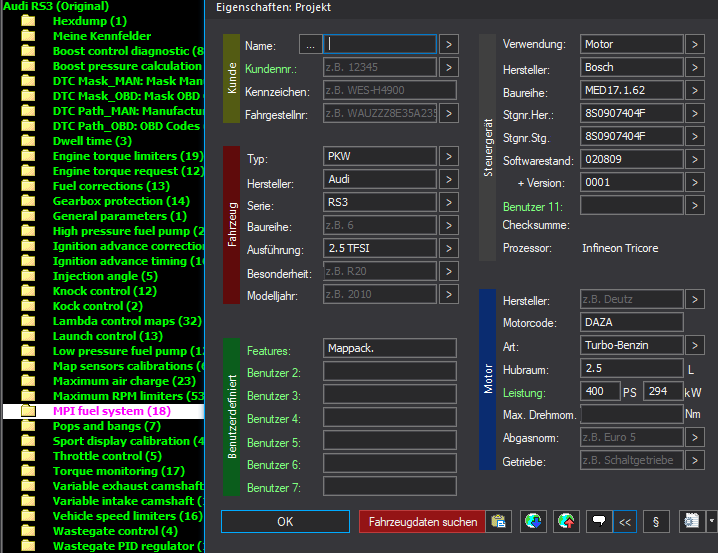Viewport: 718px width, 553px height.
Task: Open the Art Turbo-Benzin selection arrow
Action: click(x=695, y=345)
